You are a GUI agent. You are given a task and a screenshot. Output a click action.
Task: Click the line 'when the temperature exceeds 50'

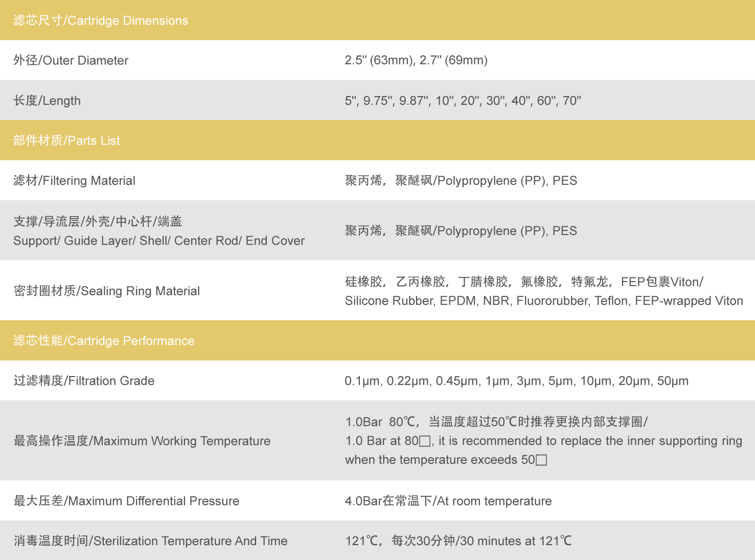click(446, 460)
